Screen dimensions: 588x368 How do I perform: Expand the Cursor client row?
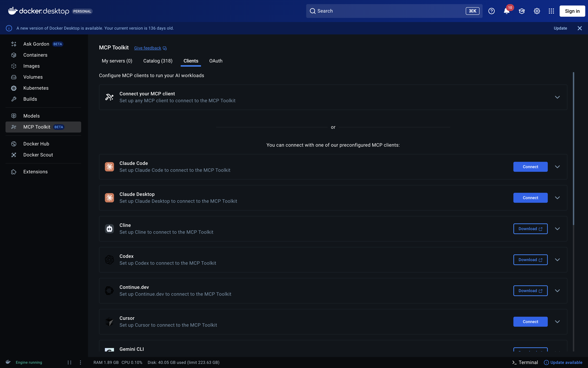[557, 322]
